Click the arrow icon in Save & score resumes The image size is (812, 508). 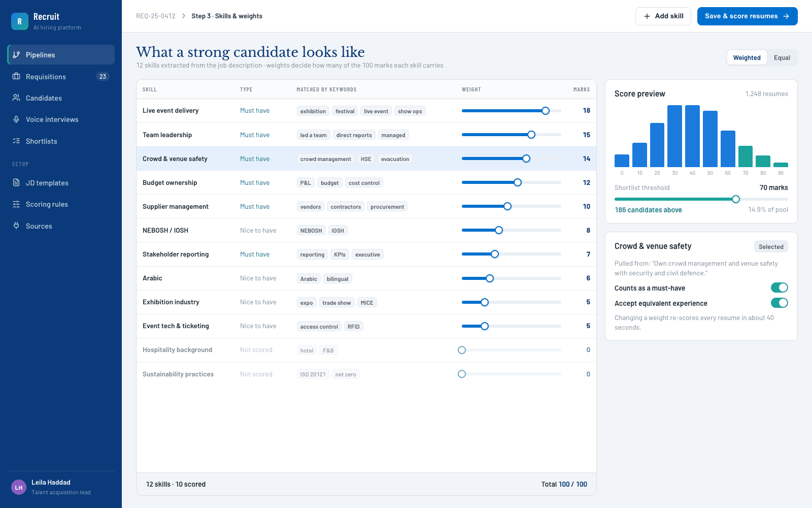pos(786,16)
